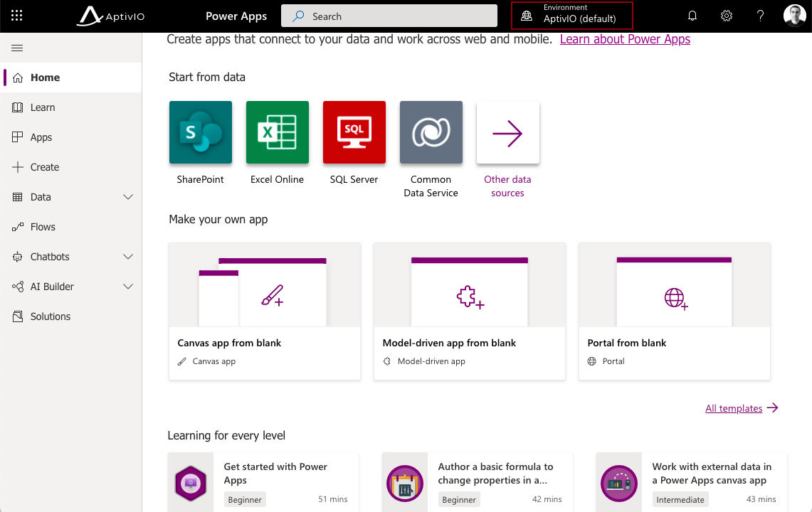Open Other data sources arrow tile
The width and height of the screenshot is (812, 512).
tap(508, 132)
